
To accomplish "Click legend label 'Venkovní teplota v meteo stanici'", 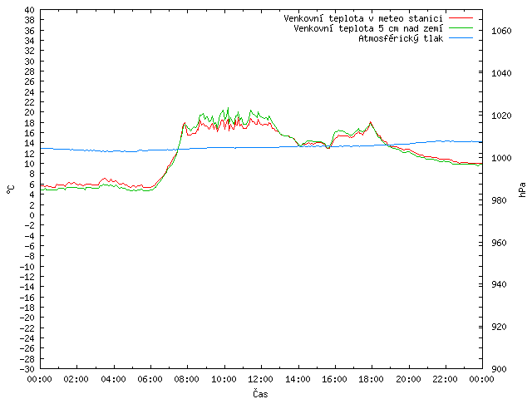I will (363, 18).
